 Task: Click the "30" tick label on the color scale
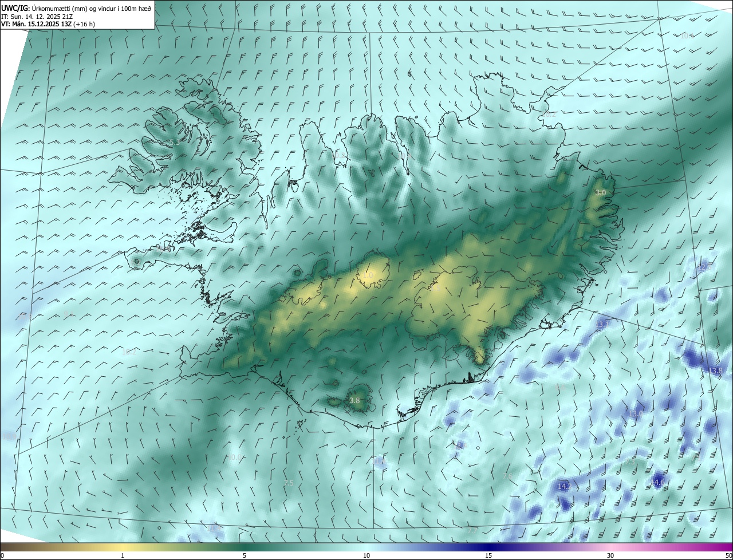(610, 556)
